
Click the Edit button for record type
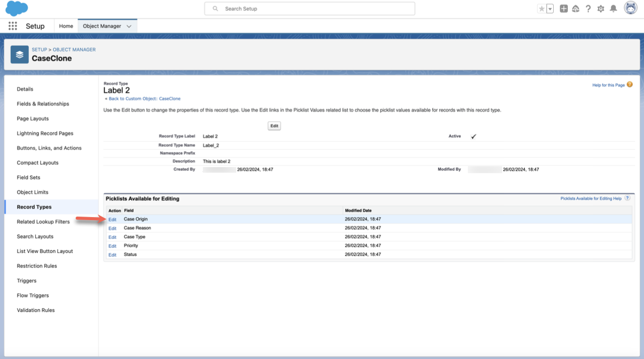[x=274, y=126]
